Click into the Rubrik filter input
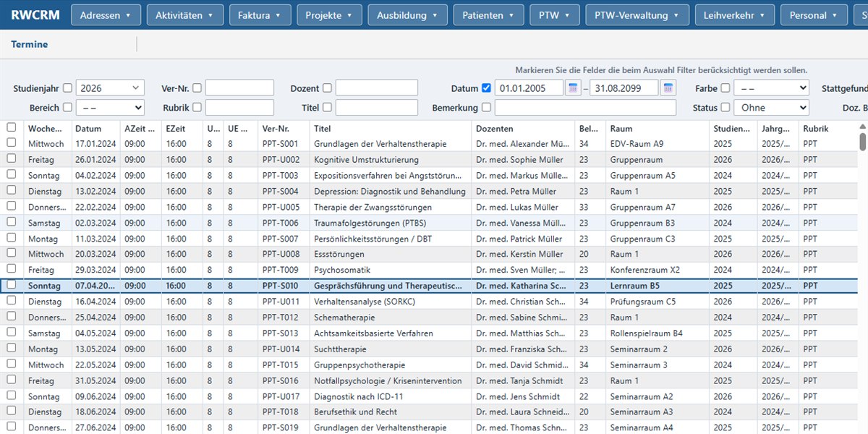868x434 pixels. click(x=239, y=107)
